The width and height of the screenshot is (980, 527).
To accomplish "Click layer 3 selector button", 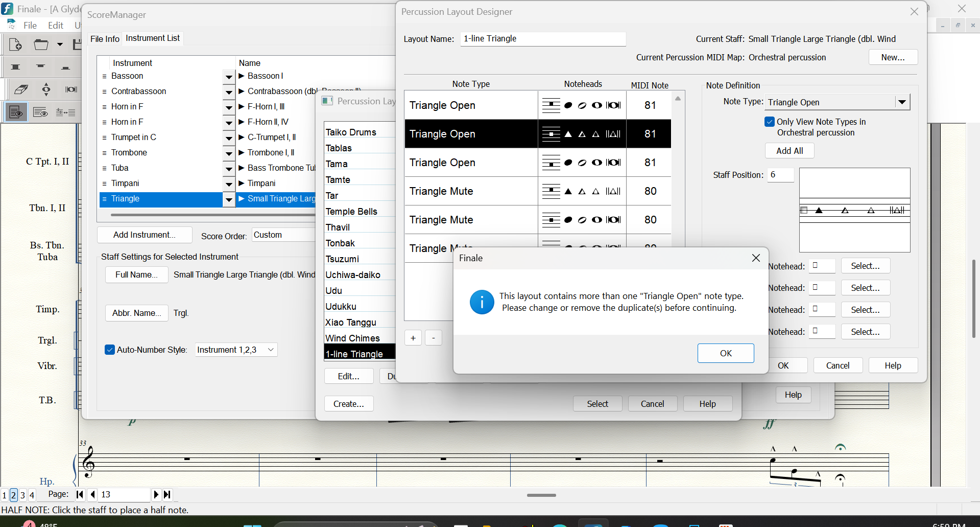I will pos(22,495).
